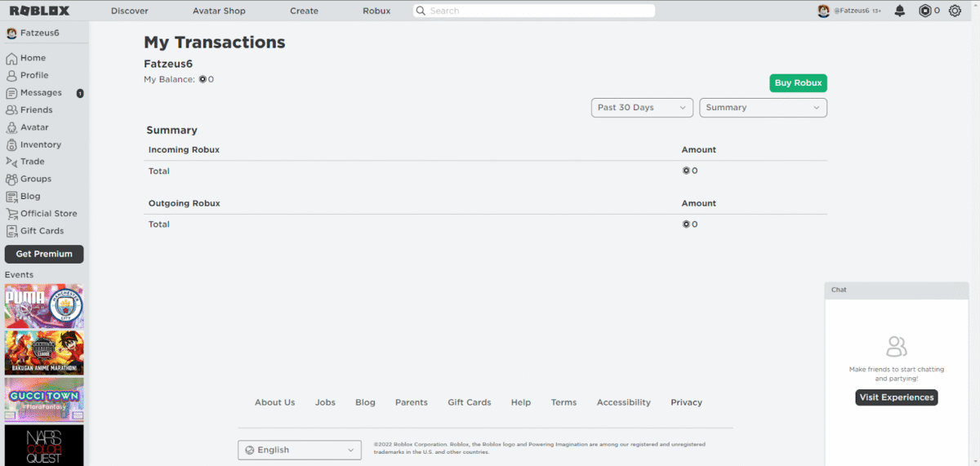Click the Get Premium button
Screen dimensions: 980x466
pyautogui.click(x=44, y=254)
